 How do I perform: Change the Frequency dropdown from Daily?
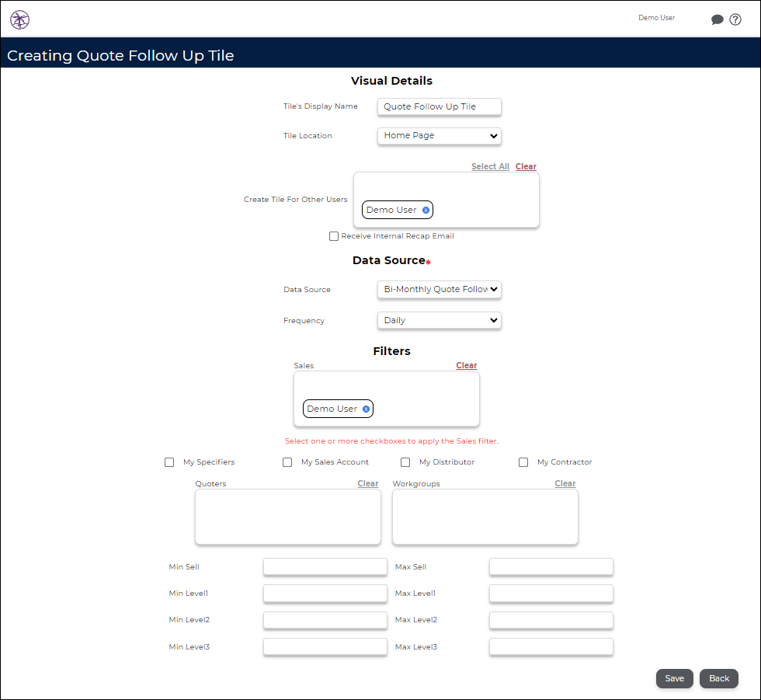[x=439, y=320]
